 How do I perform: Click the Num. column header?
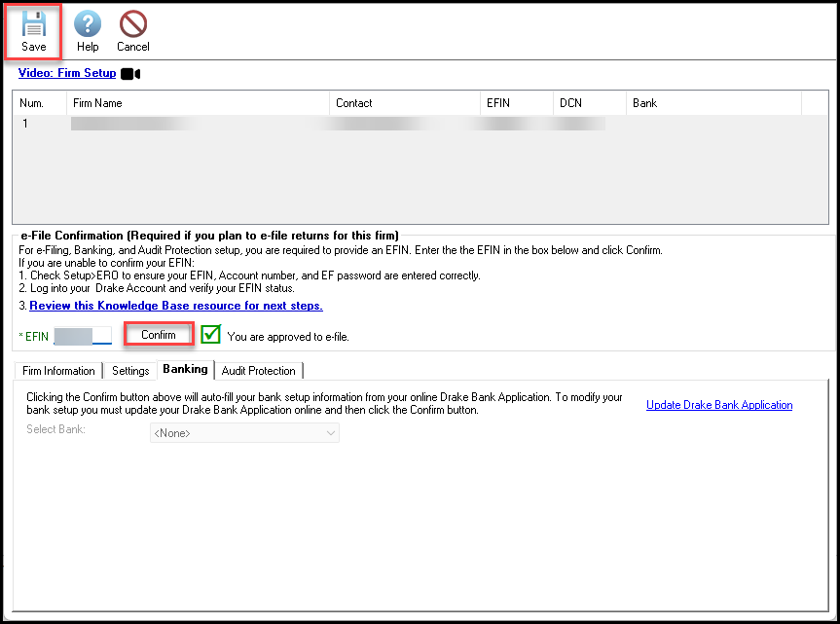coord(40,103)
